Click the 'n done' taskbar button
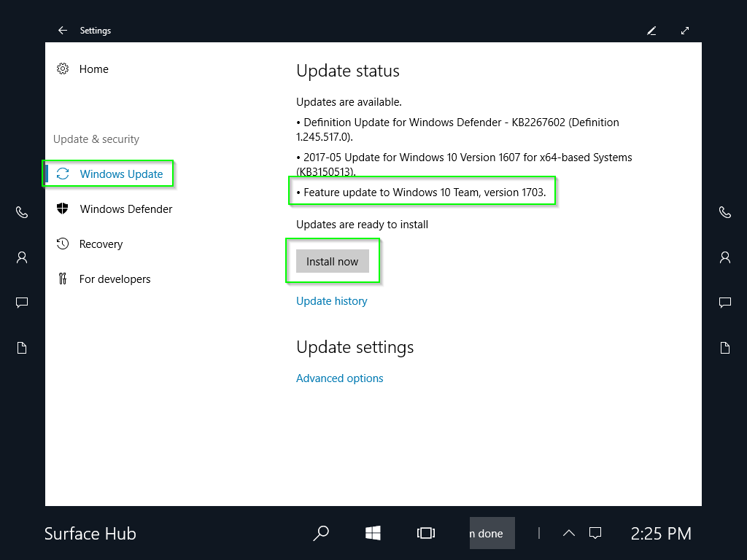 pyautogui.click(x=492, y=533)
